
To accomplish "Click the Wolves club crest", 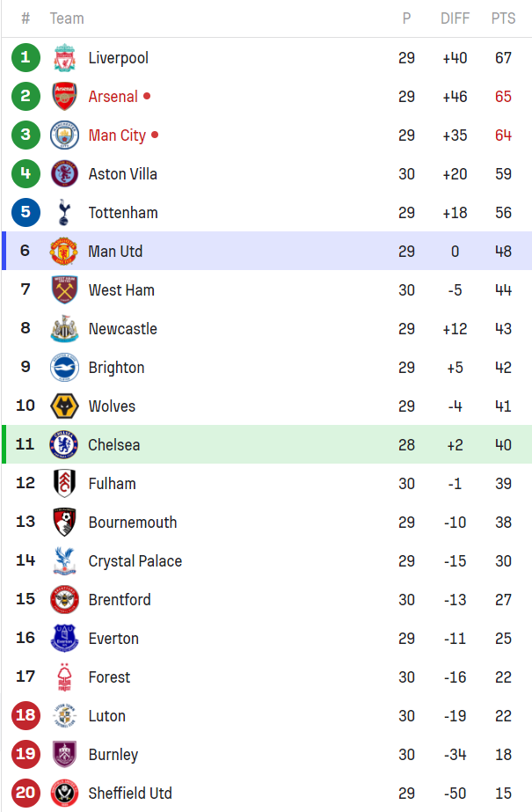I will 64,406.
